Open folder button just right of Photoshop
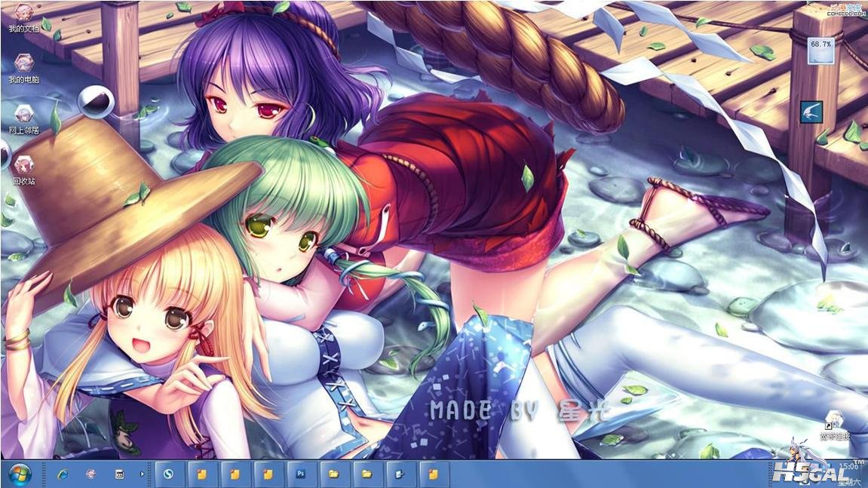868x488 pixels. click(334, 474)
